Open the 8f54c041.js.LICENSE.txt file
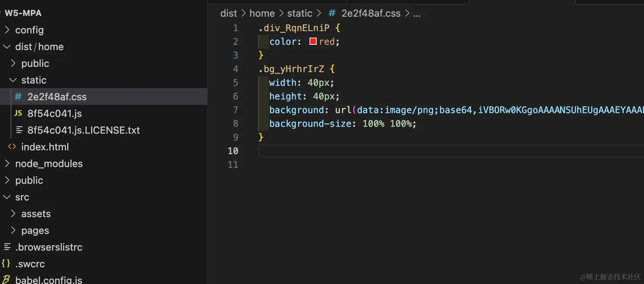This screenshot has width=644, height=284. (84, 130)
